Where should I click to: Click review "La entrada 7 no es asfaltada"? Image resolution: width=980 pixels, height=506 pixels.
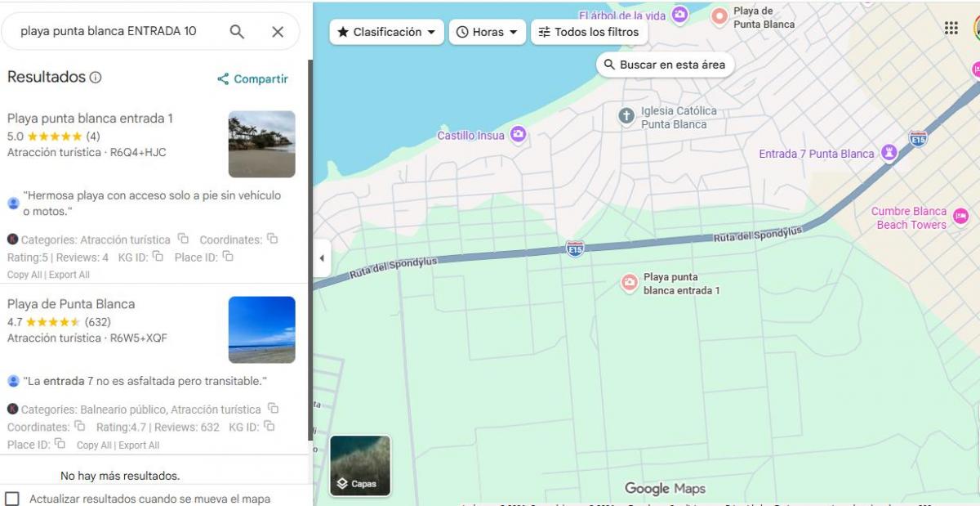coord(145,381)
